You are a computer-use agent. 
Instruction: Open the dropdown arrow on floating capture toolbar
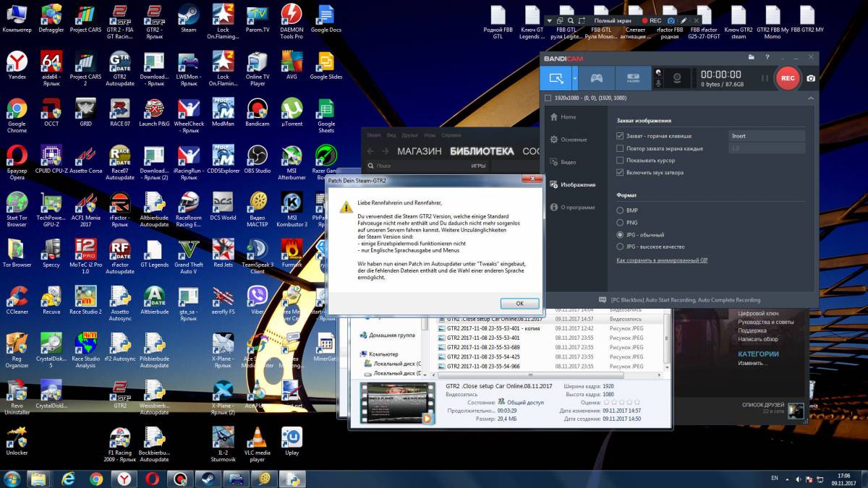click(x=550, y=21)
